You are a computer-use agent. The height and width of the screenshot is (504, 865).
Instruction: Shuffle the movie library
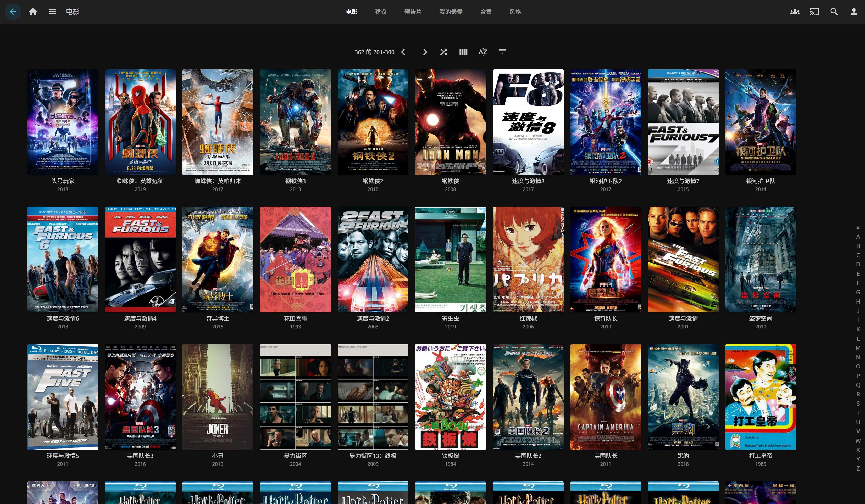tap(443, 52)
